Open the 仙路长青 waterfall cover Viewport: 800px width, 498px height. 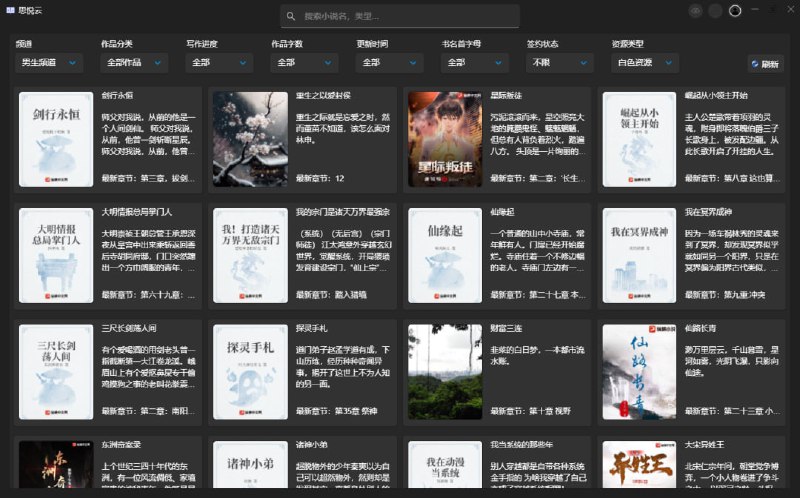point(639,372)
